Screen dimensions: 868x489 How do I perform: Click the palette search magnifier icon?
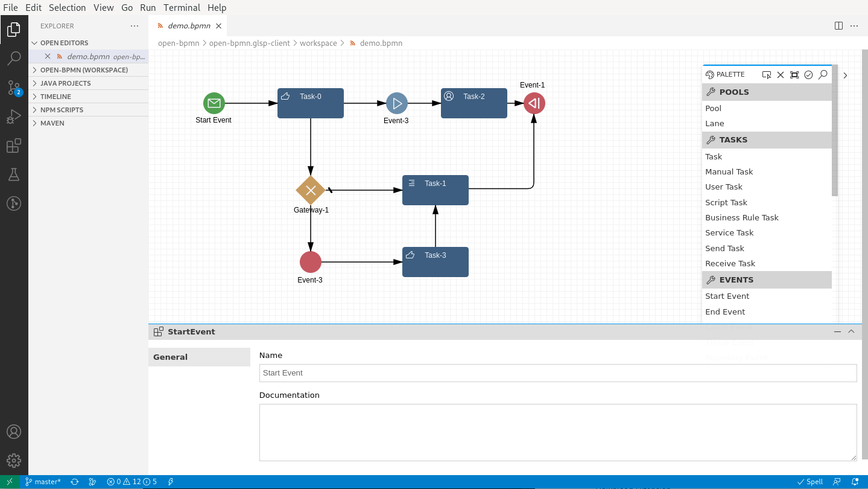coord(823,75)
